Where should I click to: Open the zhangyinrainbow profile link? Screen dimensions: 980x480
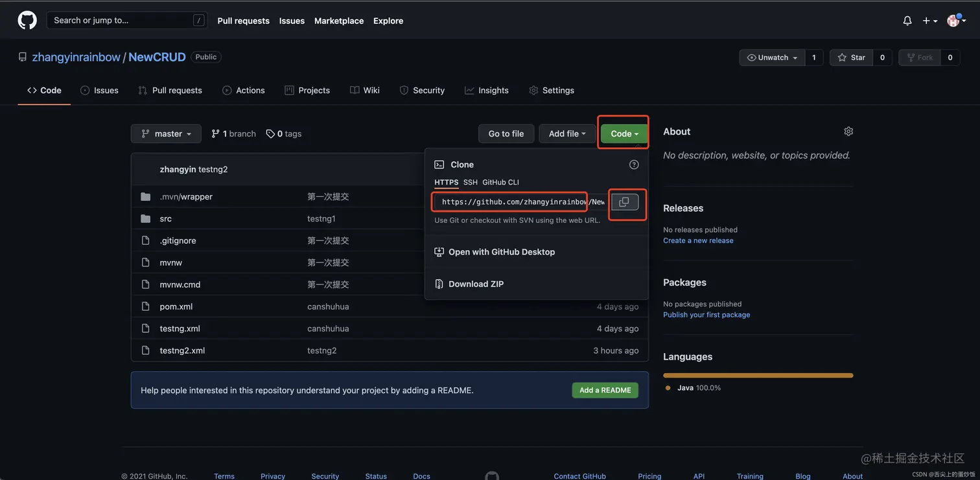[76, 57]
